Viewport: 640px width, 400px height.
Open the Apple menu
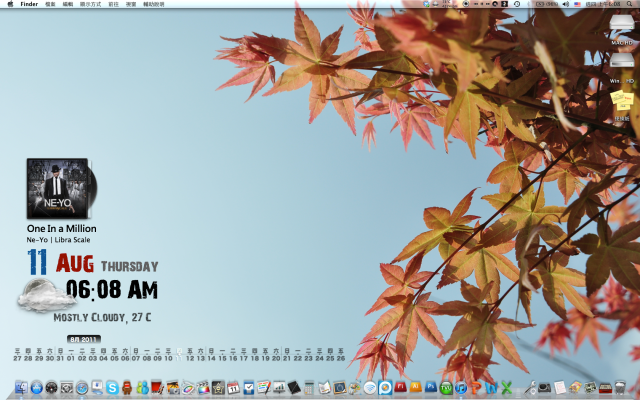[x=8, y=4]
